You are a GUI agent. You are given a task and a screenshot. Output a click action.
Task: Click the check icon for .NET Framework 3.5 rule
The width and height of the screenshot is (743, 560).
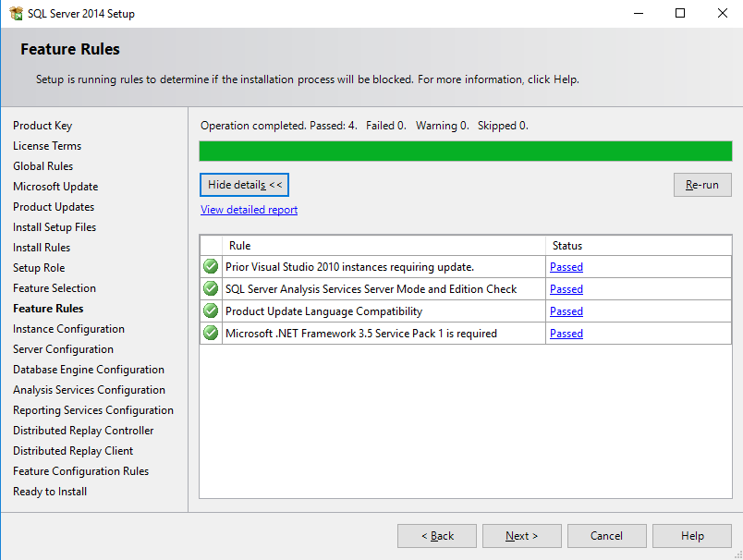pyautogui.click(x=210, y=333)
